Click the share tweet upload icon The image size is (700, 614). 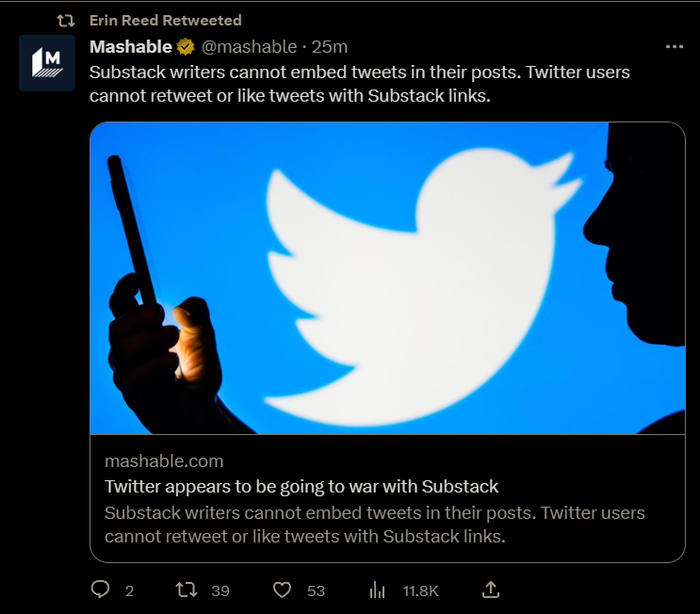[490, 590]
